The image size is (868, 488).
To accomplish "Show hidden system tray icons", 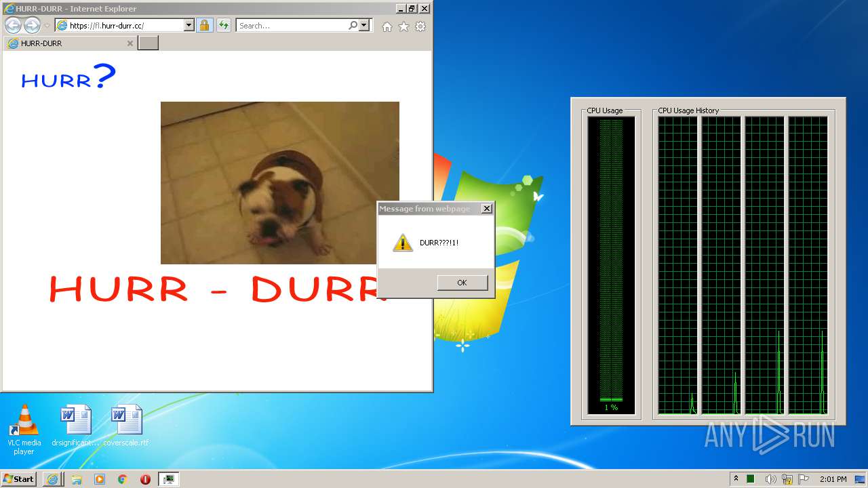I will pos(736,479).
